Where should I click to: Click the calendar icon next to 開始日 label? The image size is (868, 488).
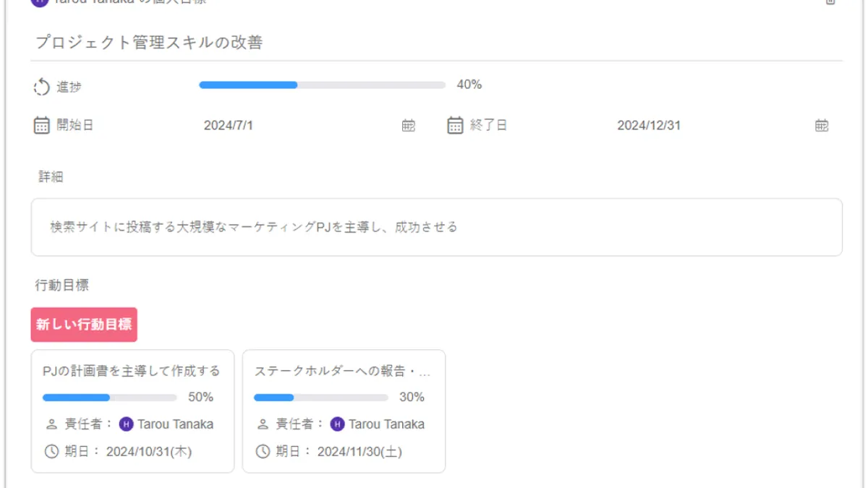[x=42, y=125]
